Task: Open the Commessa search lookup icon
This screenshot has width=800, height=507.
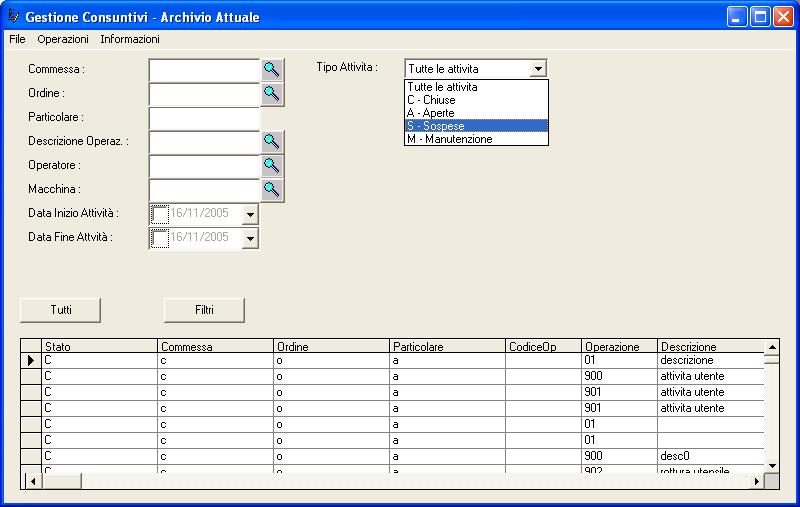Action: [272, 70]
